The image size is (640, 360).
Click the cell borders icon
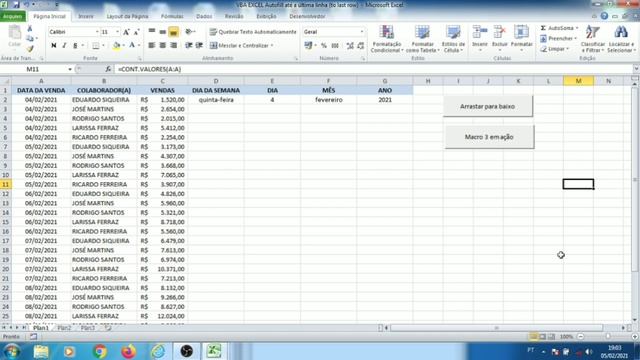pos(96,45)
